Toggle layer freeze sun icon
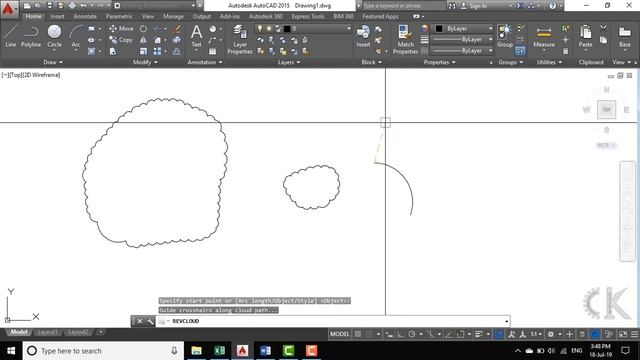 coord(269,29)
